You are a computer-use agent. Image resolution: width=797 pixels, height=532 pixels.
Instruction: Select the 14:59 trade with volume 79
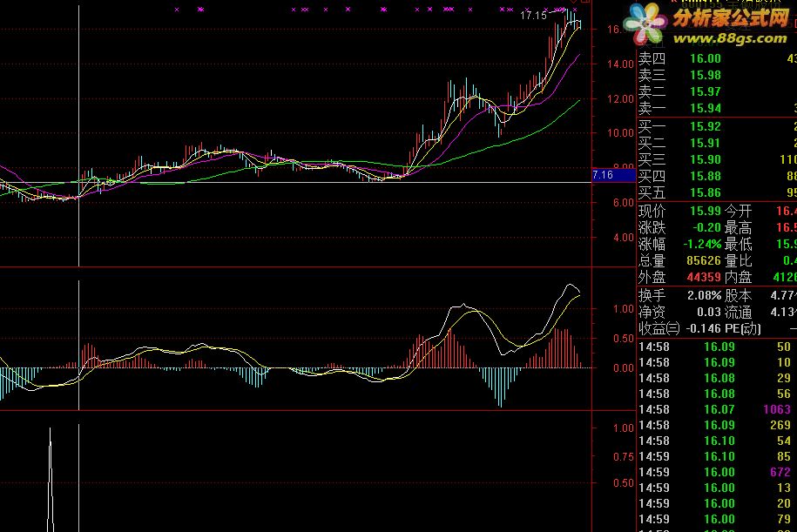click(x=714, y=519)
